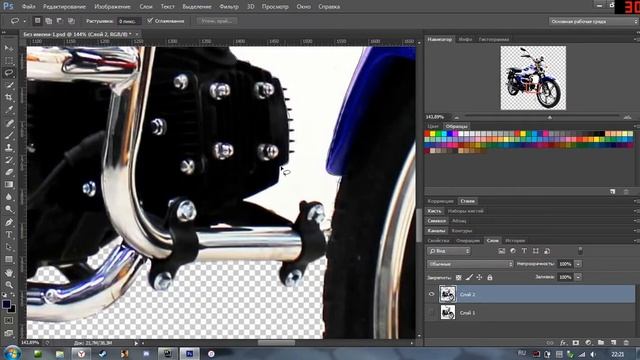The height and width of the screenshot is (360, 640).
Task: Select the Hand tool
Action: click(x=9, y=273)
